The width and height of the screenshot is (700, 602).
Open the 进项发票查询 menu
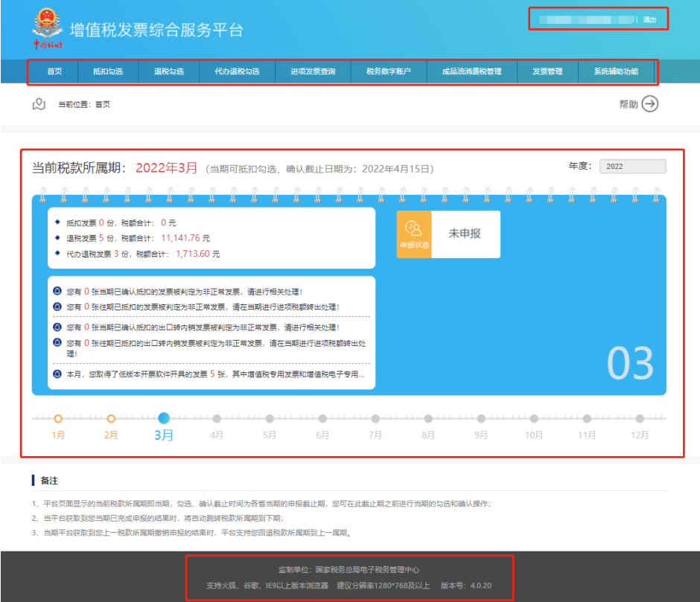(x=313, y=71)
